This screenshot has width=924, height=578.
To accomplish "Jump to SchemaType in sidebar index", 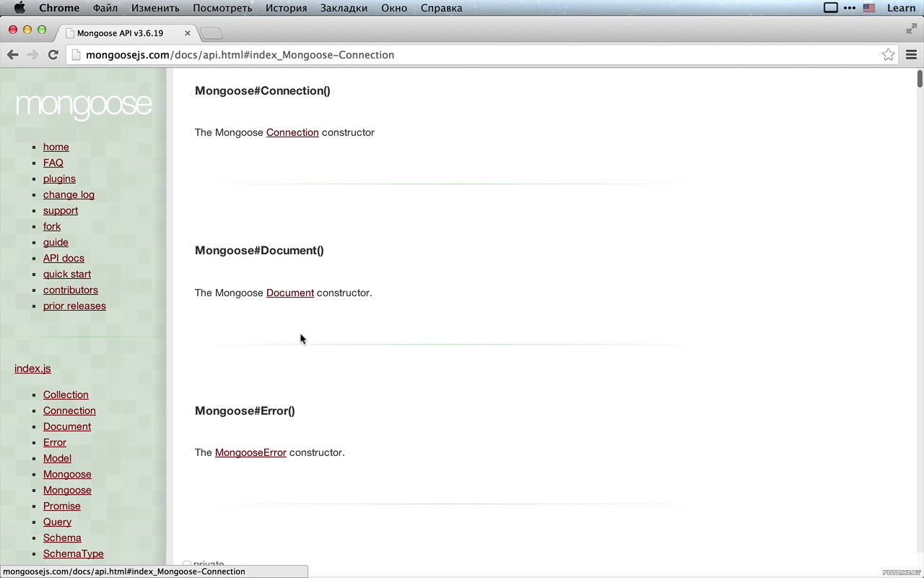I will click(x=74, y=553).
